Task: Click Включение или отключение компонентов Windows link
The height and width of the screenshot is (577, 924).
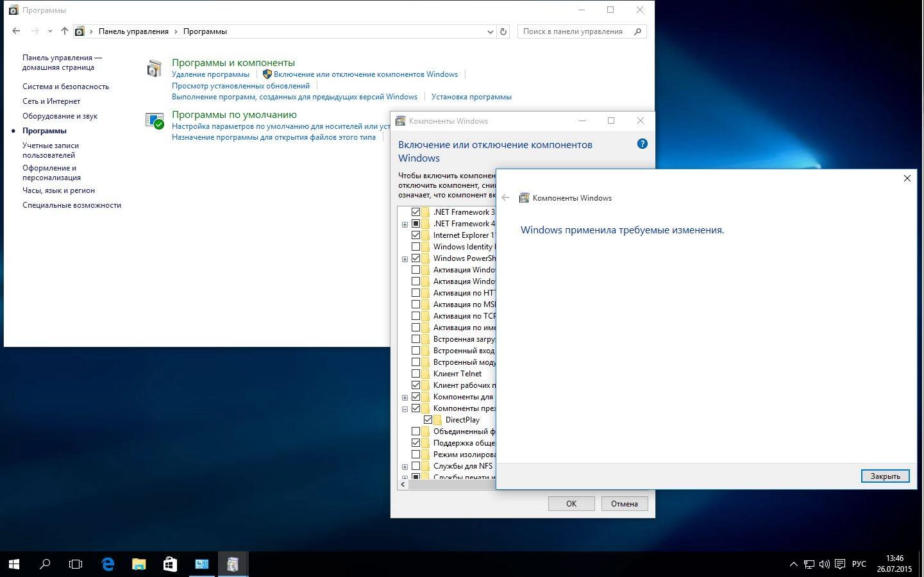Action: coord(365,74)
